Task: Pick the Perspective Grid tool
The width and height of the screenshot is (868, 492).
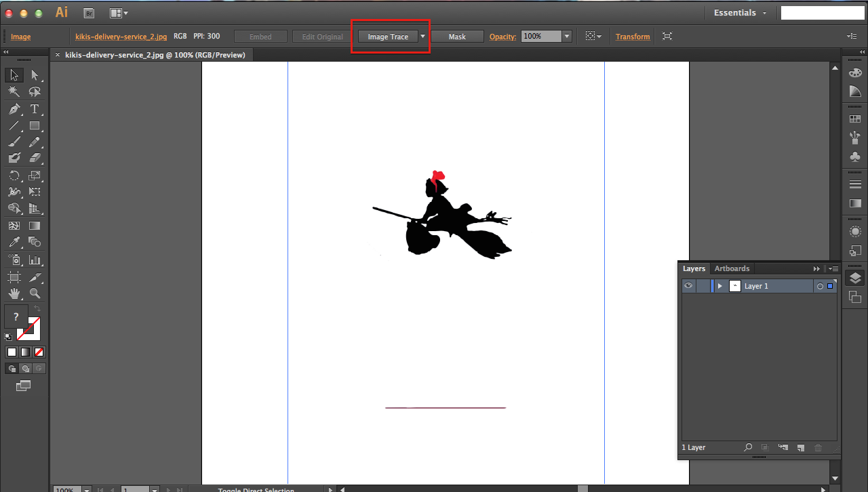Action: 35,209
